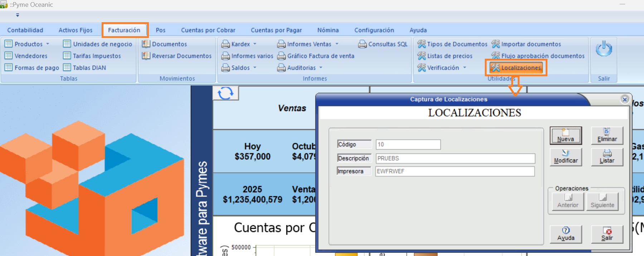Click the Ayuda button in the dialog

pos(566,234)
